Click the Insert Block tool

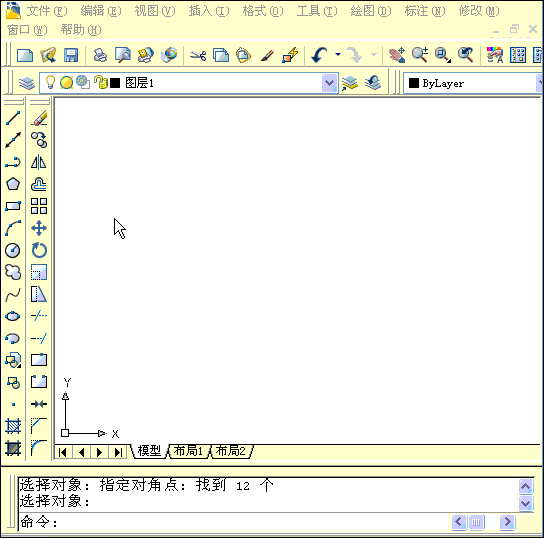click(13, 360)
